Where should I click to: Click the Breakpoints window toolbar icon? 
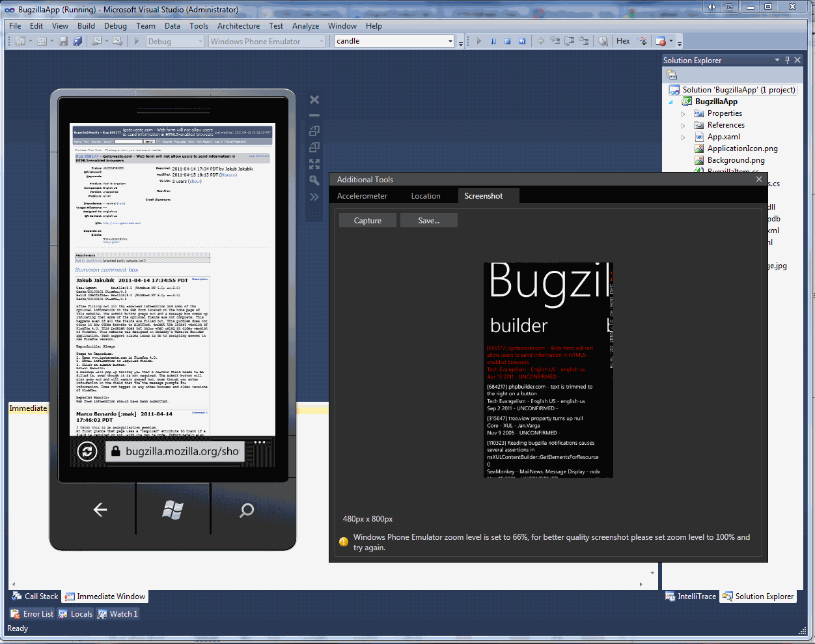point(661,41)
